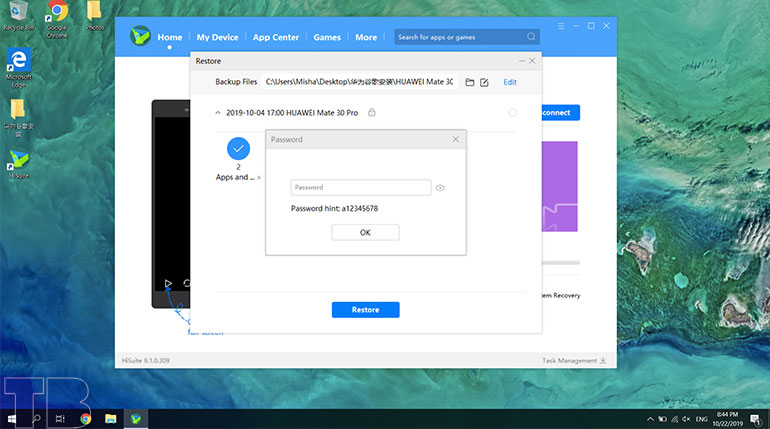770x429 pixels.
Task: Click the purple tile behind dialog
Action: pos(559,187)
